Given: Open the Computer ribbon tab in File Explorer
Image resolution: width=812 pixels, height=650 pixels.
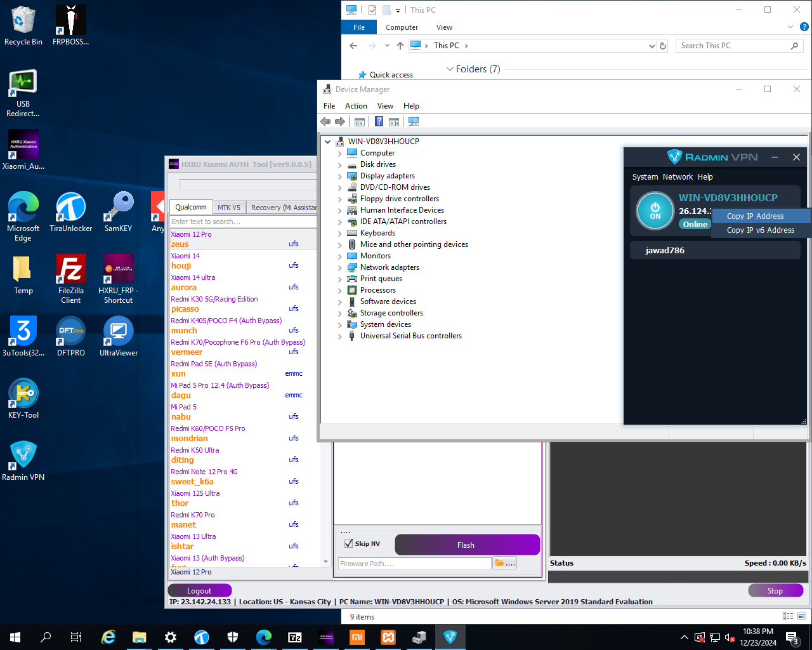Looking at the screenshot, I should 402,27.
